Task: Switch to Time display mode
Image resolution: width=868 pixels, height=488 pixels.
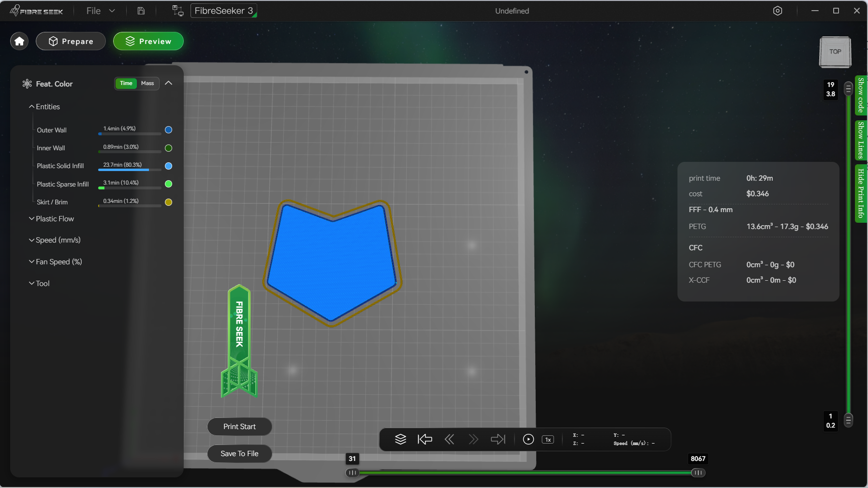Action: (x=126, y=83)
